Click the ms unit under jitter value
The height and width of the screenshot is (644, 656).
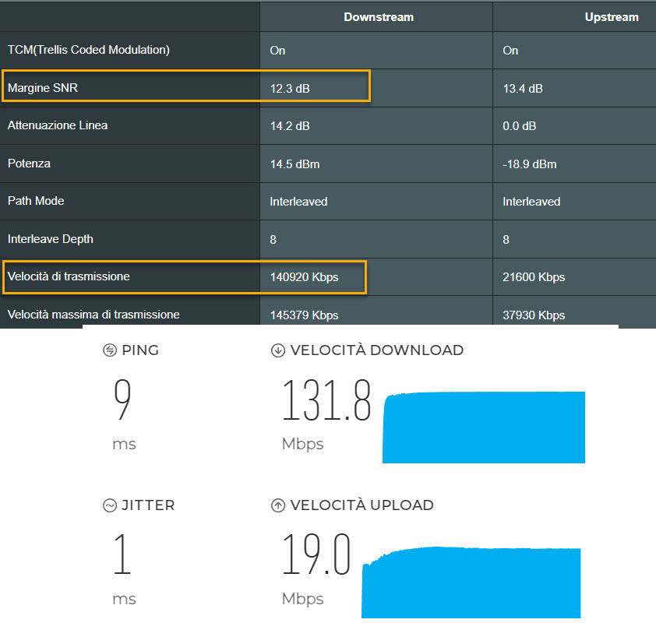pyautogui.click(x=124, y=600)
